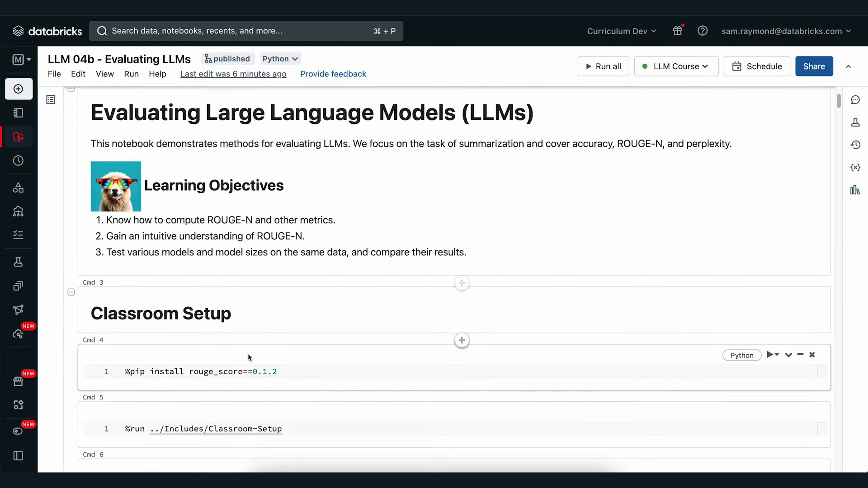868x488 pixels.
Task: Open the table of contents icon
Action: point(51,100)
